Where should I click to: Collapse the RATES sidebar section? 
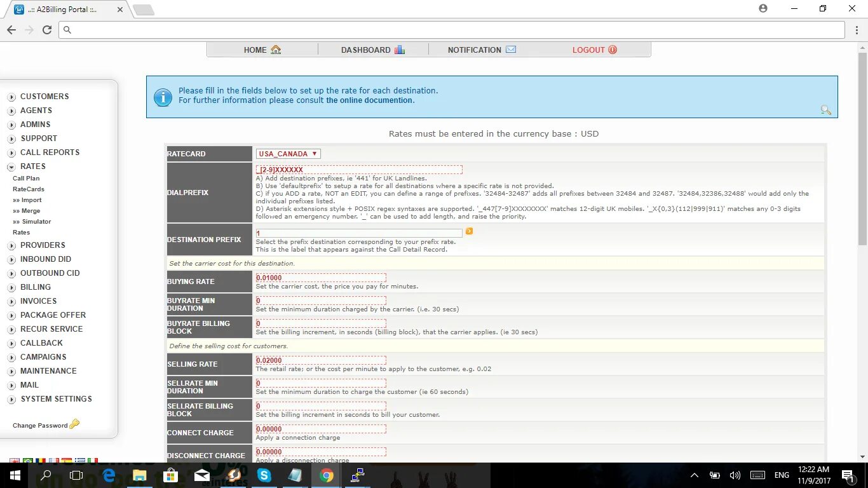pos(11,166)
